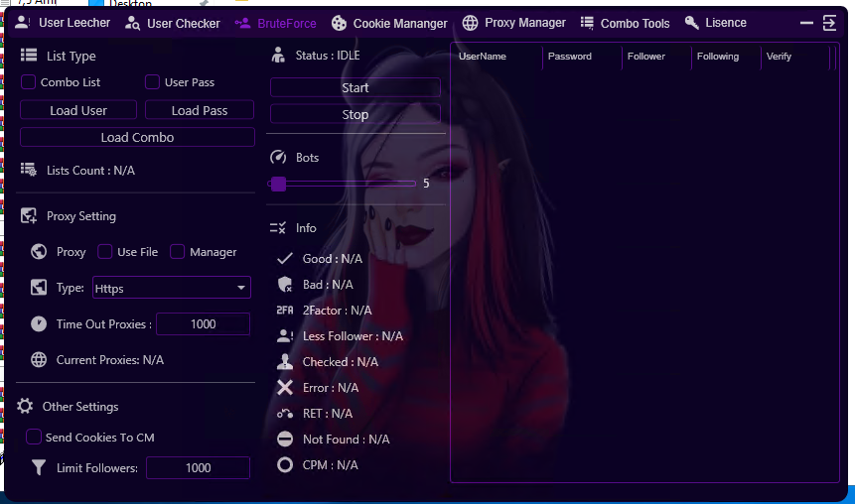Click the Less Follower person icon
The width and height of the screenshot is (855, 504).
click(285, 335)
